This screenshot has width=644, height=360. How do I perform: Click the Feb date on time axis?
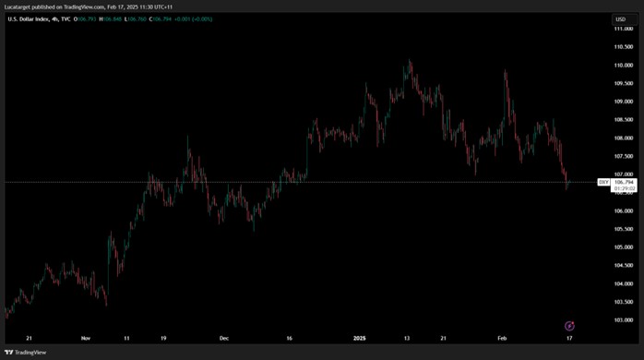coord(502,338)
